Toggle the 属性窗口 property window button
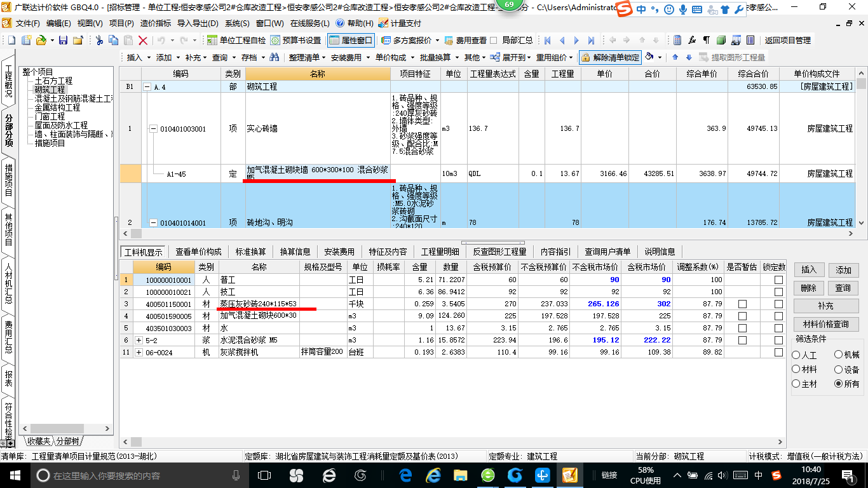 (351, 40)
